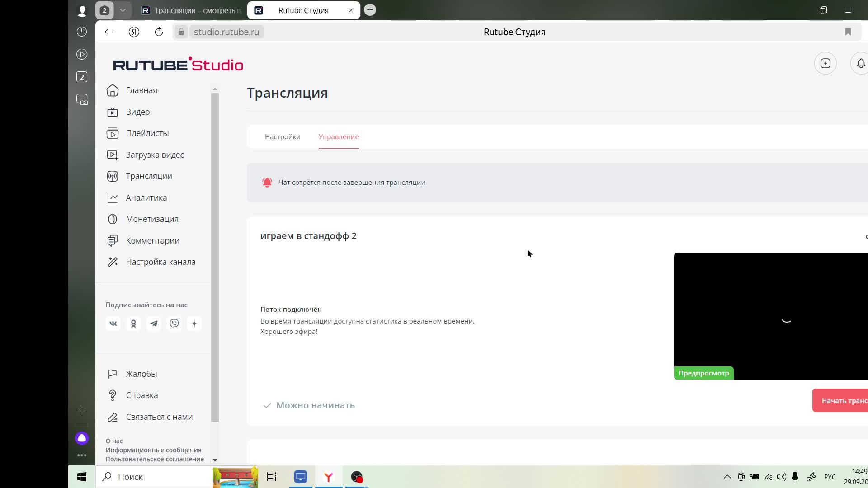
Task: Click the Windows Поиск search box
Action: (154, 477)
